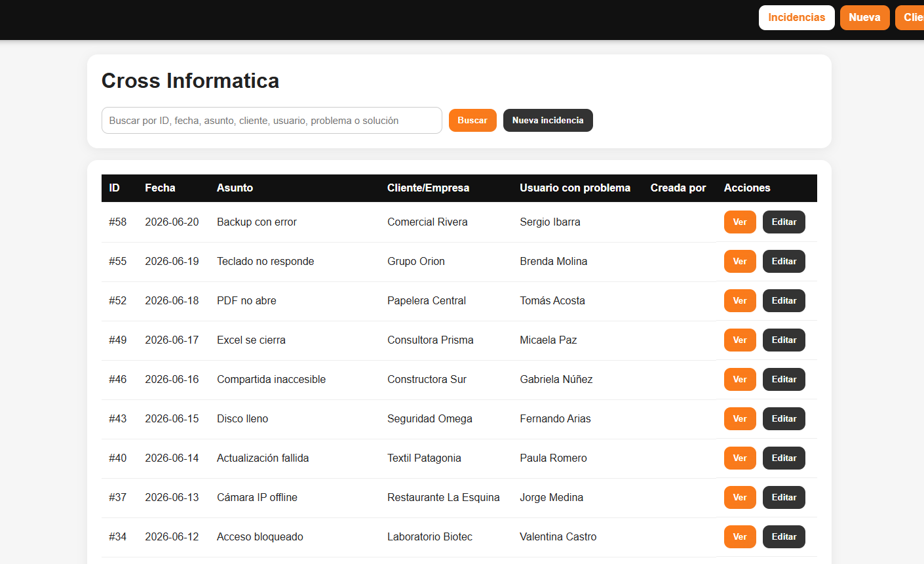924x564 pixels.
Task: Focus the incident search input field
Action: coord(272,121)
